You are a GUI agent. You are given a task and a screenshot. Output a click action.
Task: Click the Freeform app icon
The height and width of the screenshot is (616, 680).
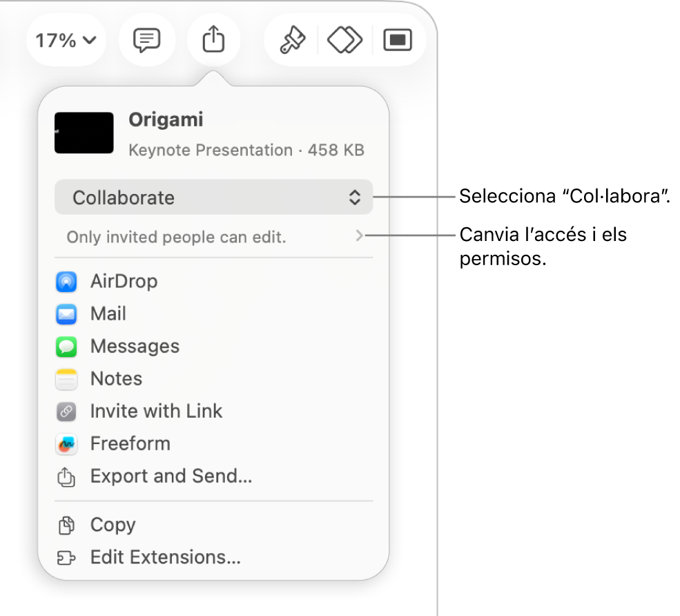click(x=66, y=444)
